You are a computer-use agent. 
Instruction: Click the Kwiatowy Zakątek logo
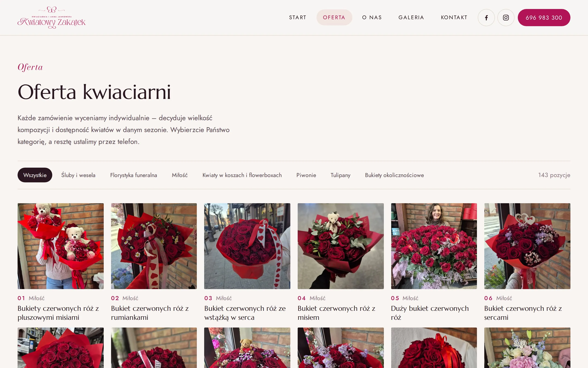click(x=51, y=18)
